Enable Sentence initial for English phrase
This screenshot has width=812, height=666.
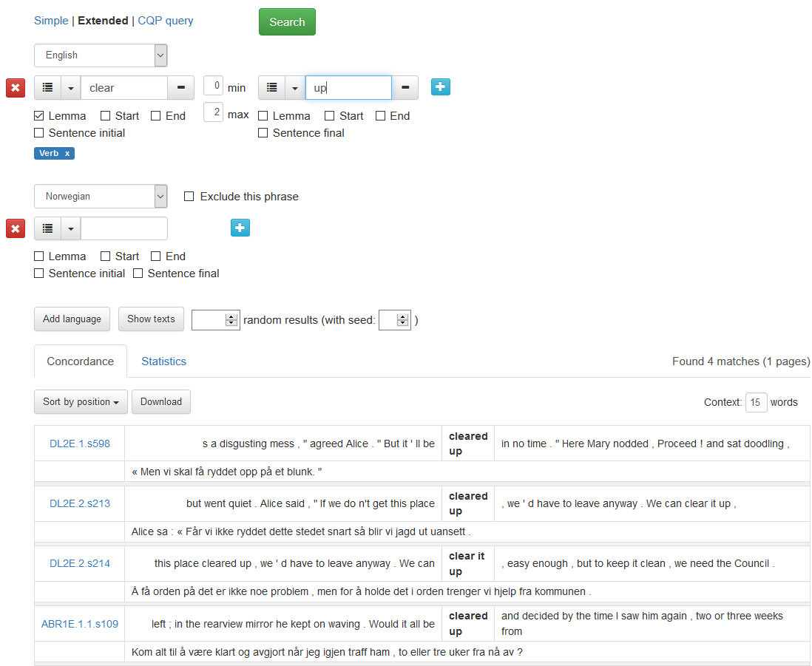pyautogui.click(x=39, y=133)
